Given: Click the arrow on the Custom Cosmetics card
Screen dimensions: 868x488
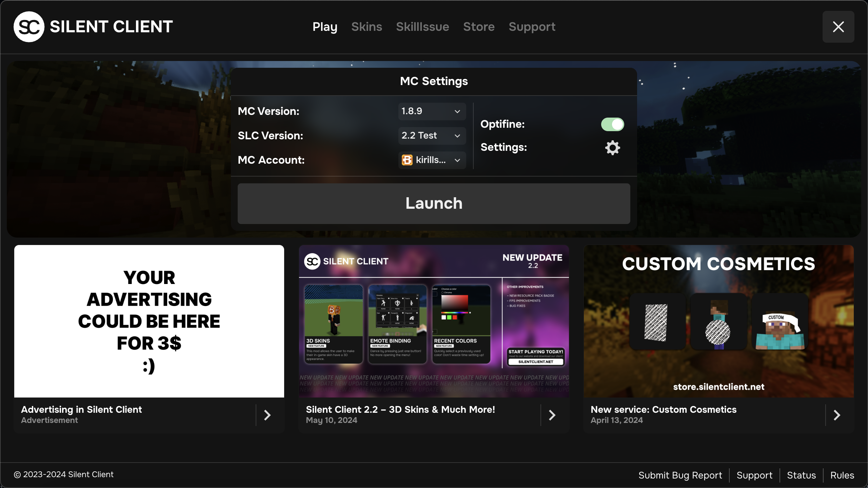Looking at the screenshot, I should [837, 415].
